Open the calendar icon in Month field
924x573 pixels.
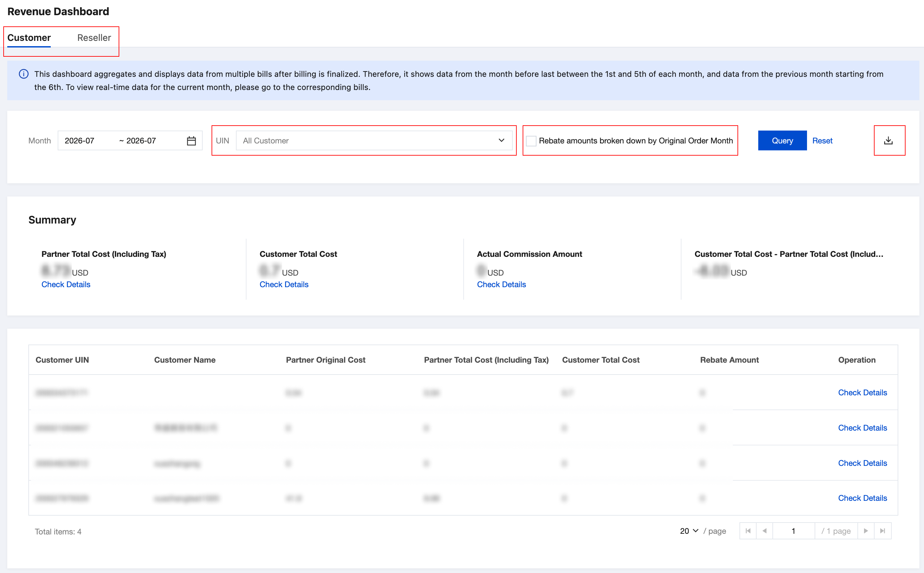coord(191,141)
